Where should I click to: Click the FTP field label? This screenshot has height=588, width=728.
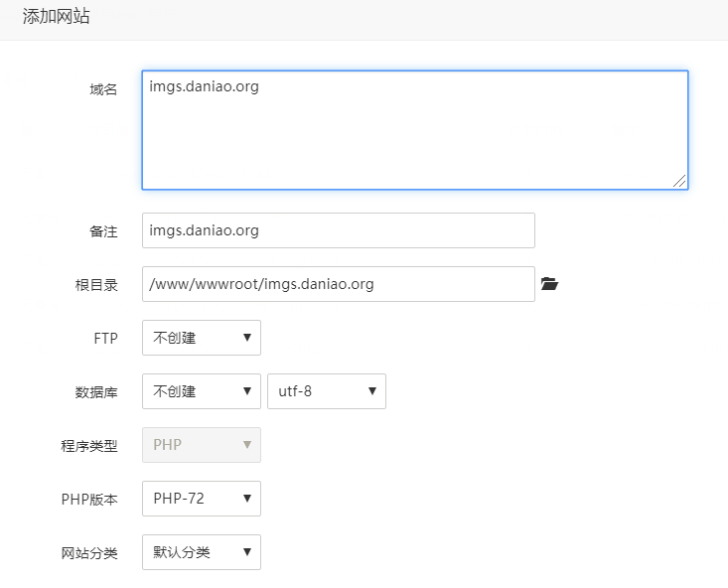coord(106,338)
